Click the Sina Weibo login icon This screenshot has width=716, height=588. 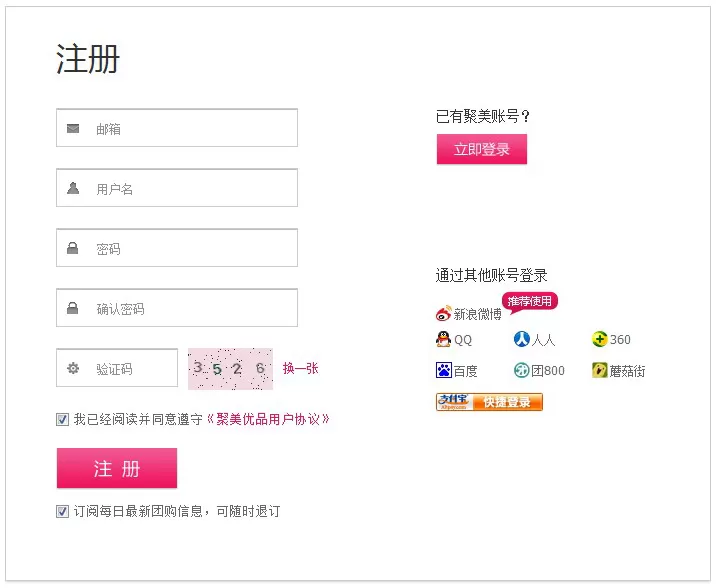tap(443, 314)
